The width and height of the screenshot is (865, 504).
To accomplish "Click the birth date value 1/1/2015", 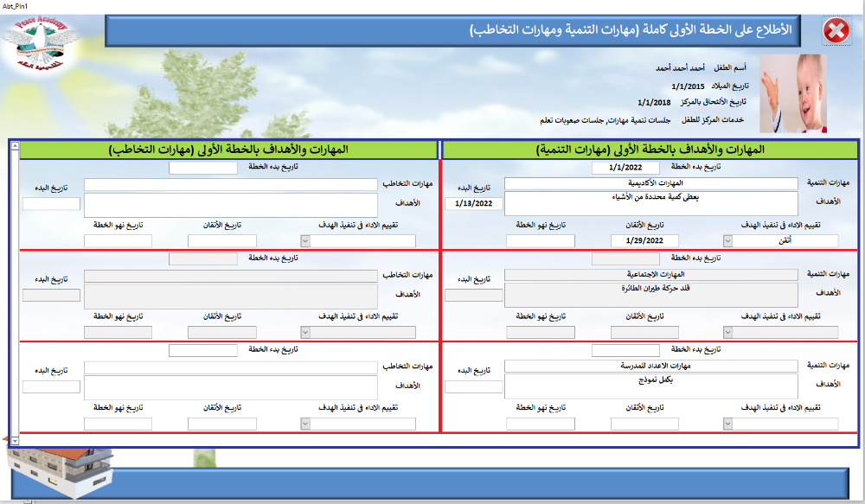I will (688, 86).
